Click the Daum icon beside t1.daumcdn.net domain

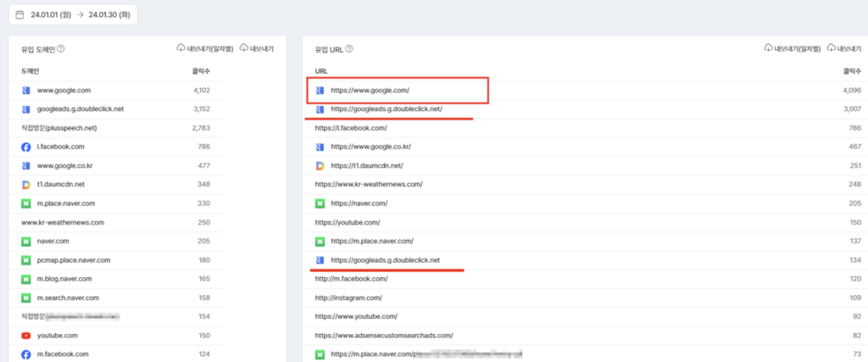click(x=25, y=184)
